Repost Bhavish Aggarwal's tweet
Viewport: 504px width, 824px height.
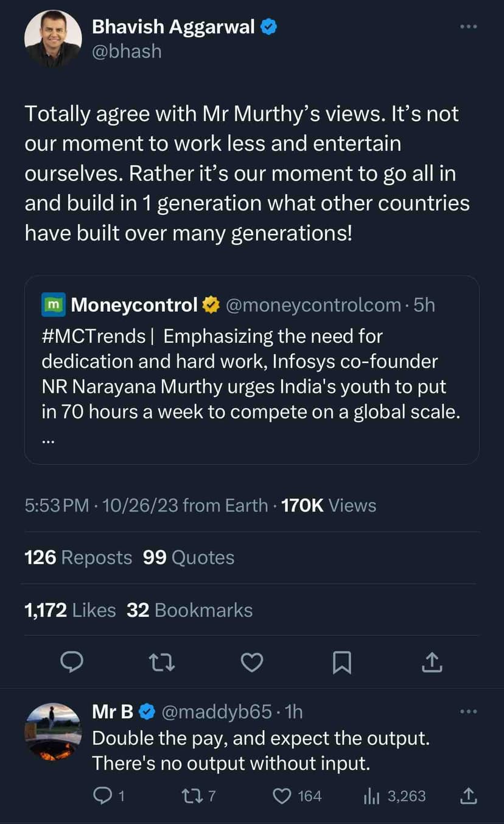(163, 662)
